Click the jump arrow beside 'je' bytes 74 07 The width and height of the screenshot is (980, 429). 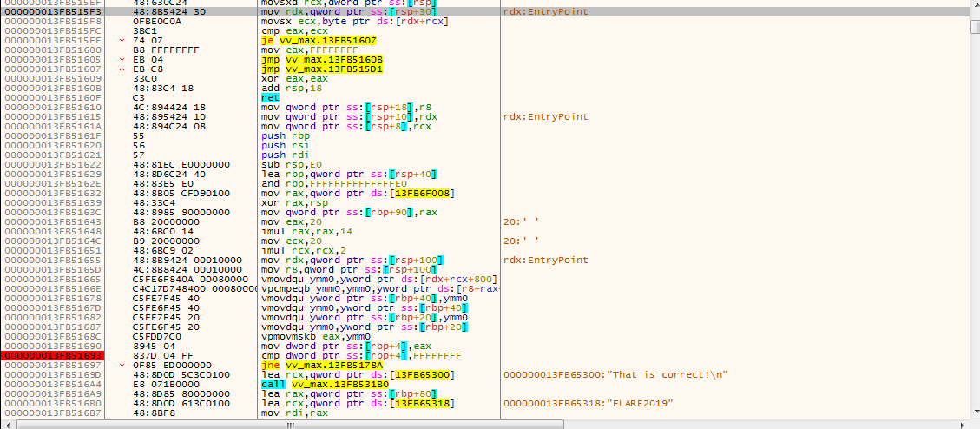(x=122, y=41)
